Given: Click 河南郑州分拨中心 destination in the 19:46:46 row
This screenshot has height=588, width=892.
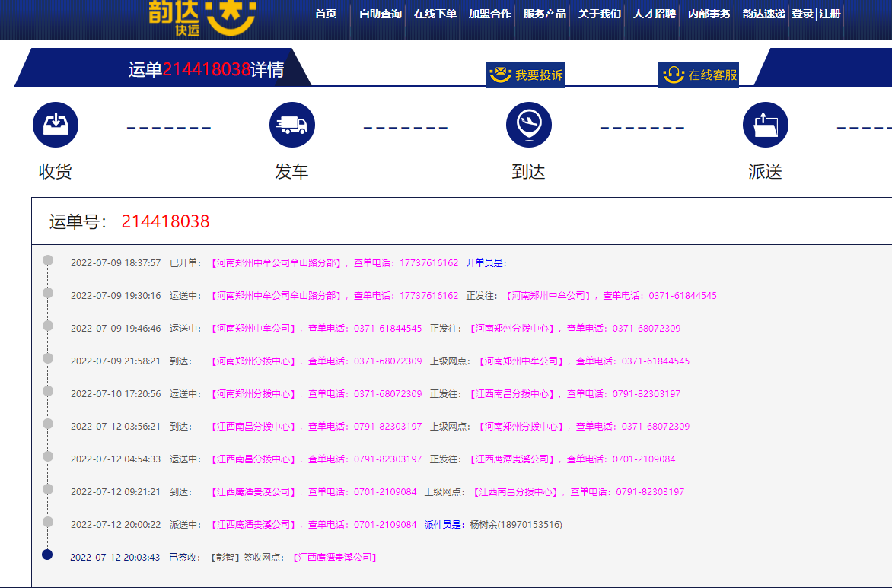Looking at the screenshot, I should pos(511,328).
